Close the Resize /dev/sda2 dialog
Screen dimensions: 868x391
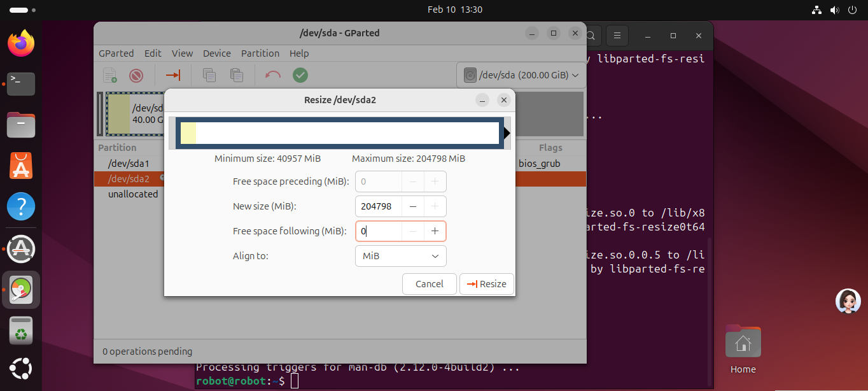pos(504,100)
